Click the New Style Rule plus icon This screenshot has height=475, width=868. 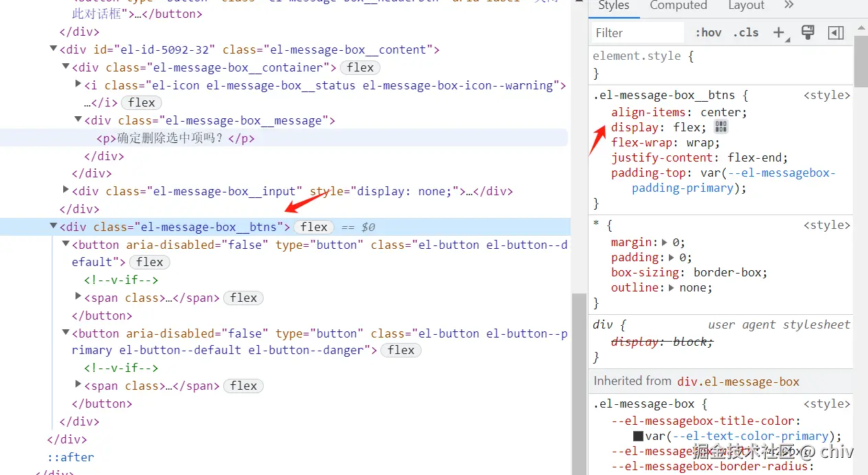(x=779, y=32)
